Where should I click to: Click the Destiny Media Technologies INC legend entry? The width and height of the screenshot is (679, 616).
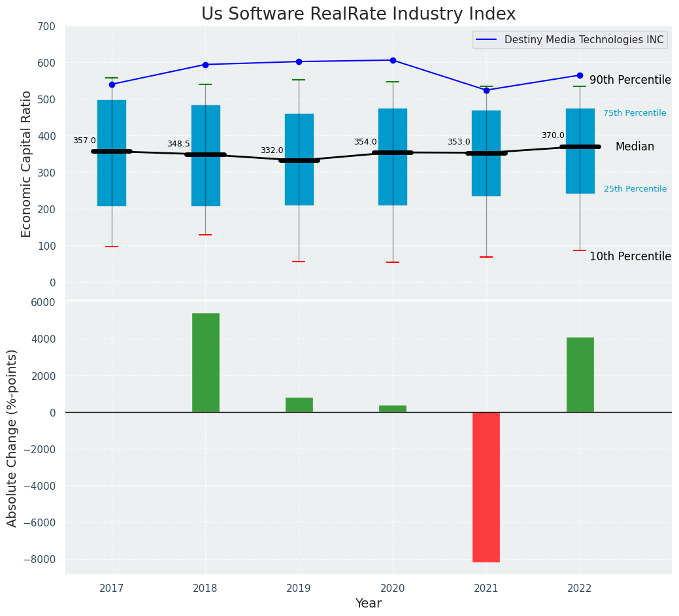[569, 40]
